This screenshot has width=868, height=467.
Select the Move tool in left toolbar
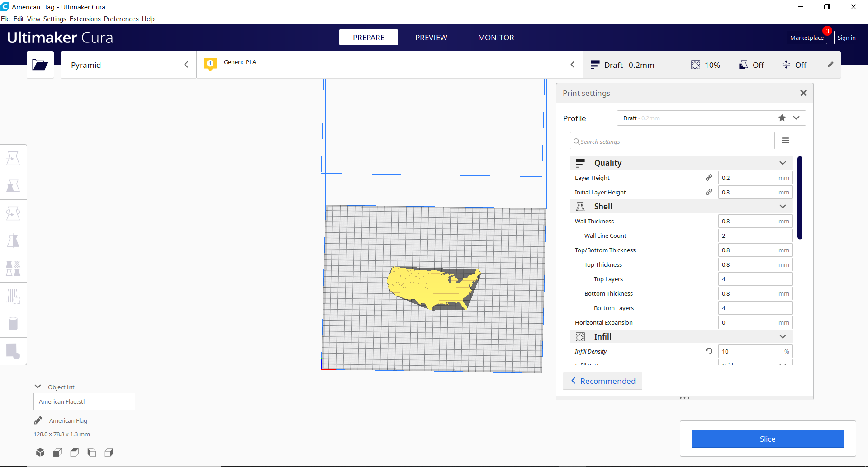[13, 158]
